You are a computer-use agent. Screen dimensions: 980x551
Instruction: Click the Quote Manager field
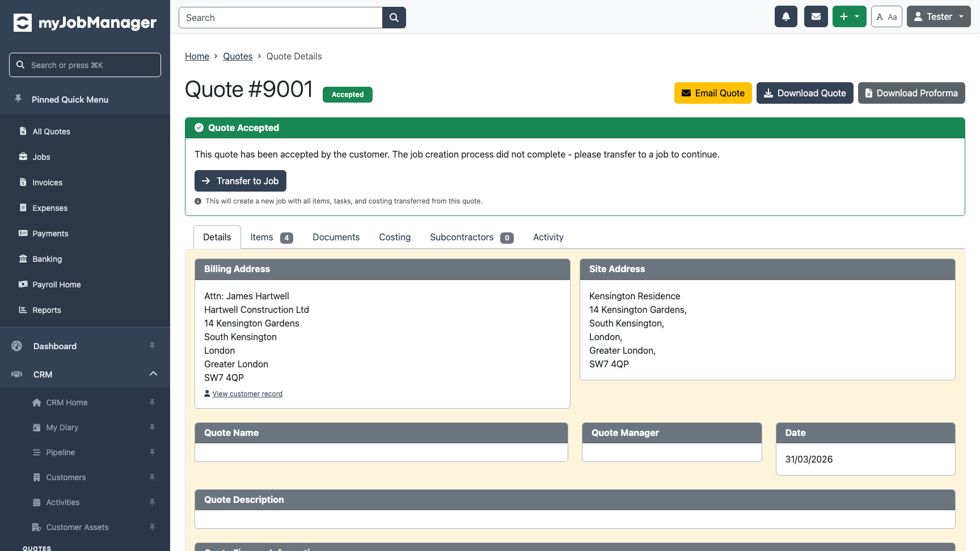tap(672, 452)
